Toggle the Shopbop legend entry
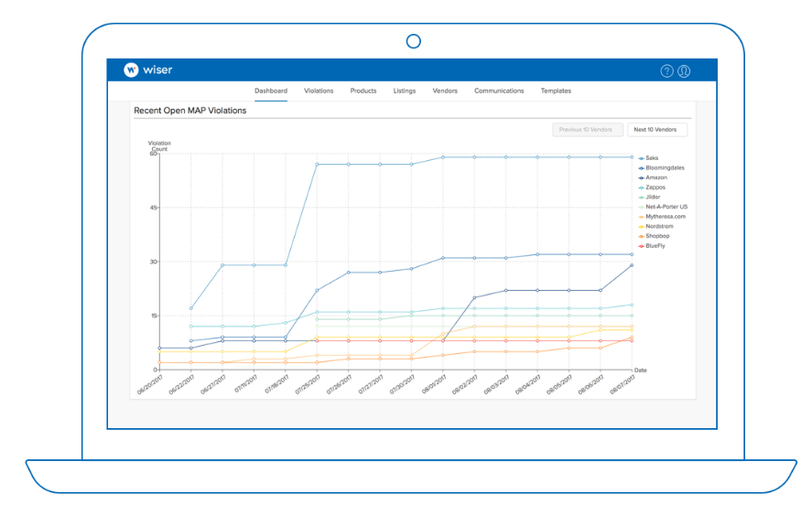Image resolution: width=812 pixels, height=526 pixels. pyautogui.click(x=654, y=236)
